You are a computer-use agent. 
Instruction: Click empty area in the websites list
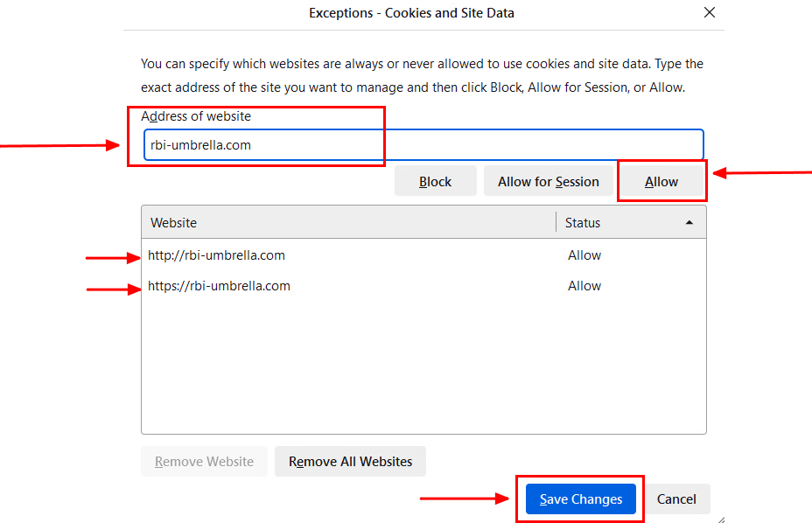click(x=423, y=367)
